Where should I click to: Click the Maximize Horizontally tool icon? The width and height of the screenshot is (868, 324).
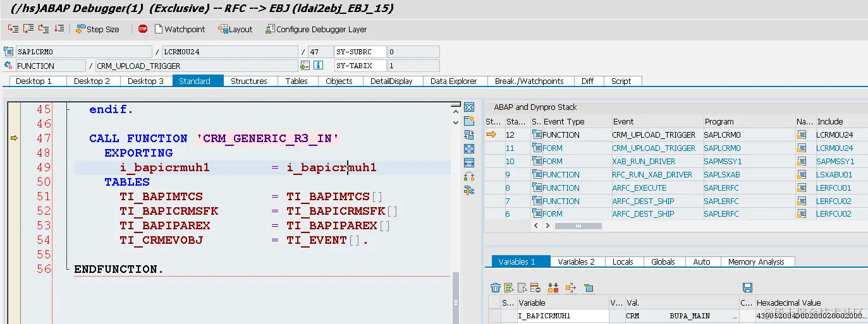click(469, 162)
